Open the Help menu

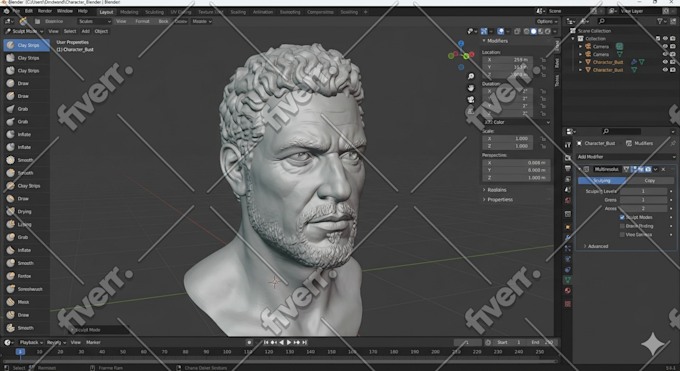(x=82, y=11)
